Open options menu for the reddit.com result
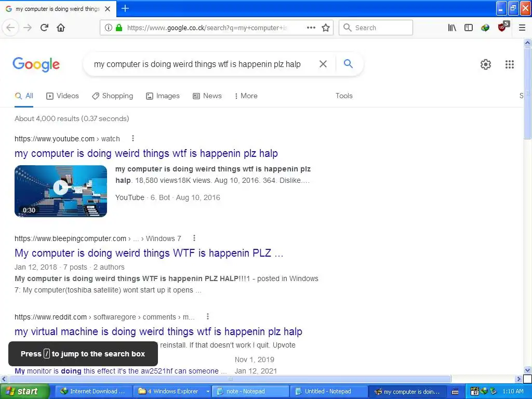 coord(208,316)
